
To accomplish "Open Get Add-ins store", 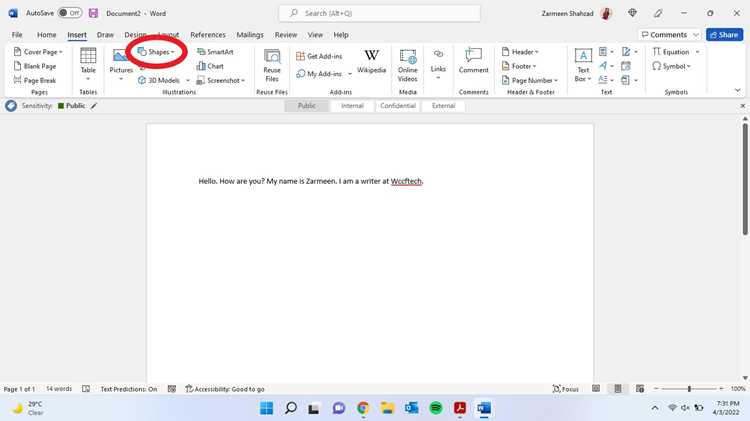I will pos(319,56).
